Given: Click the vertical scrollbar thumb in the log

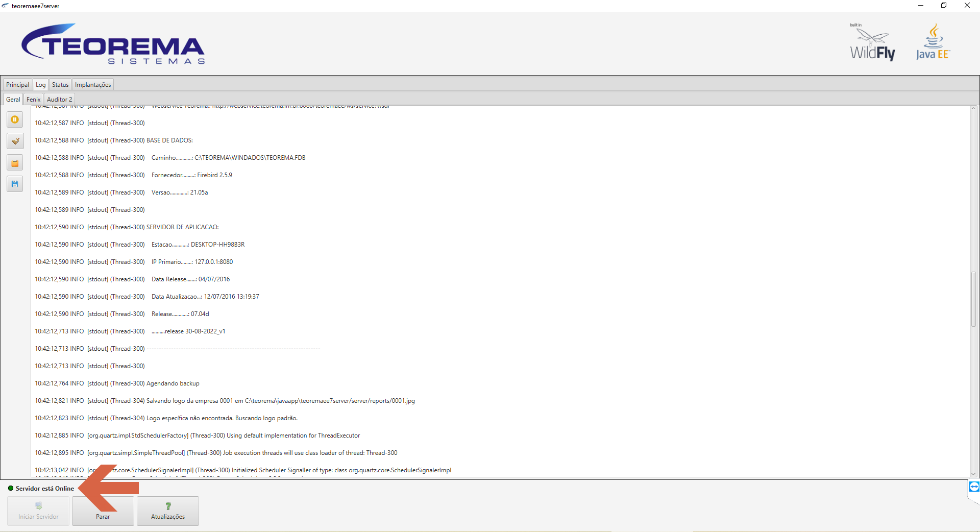Looking at the screenshot, I should pyautogui.click(x=973, y=299).
